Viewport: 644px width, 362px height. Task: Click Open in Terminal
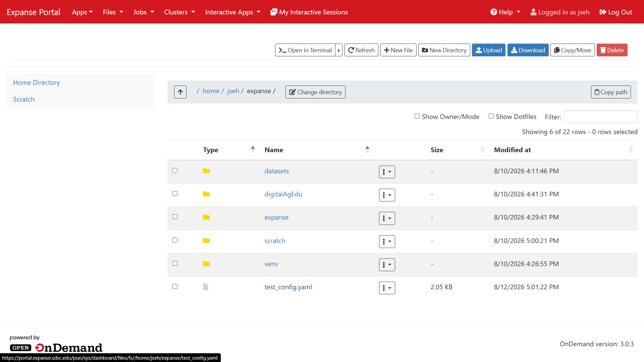[x=305, y=50]
